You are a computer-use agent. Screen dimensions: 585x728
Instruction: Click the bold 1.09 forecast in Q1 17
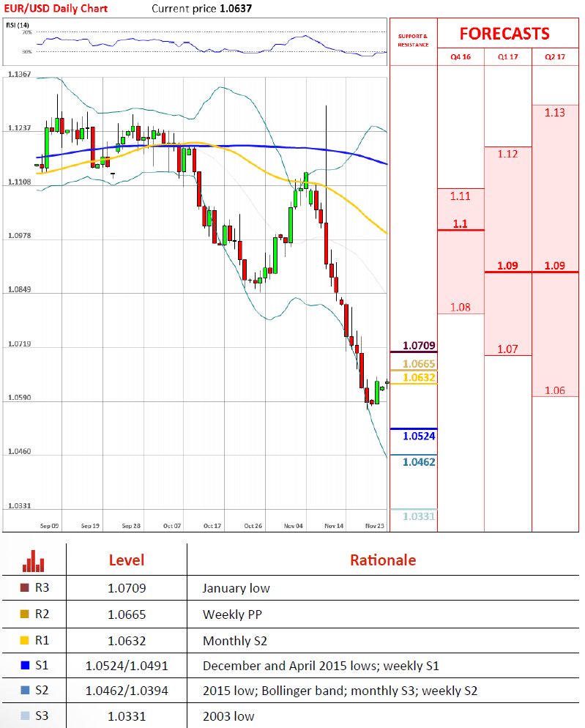508,266
